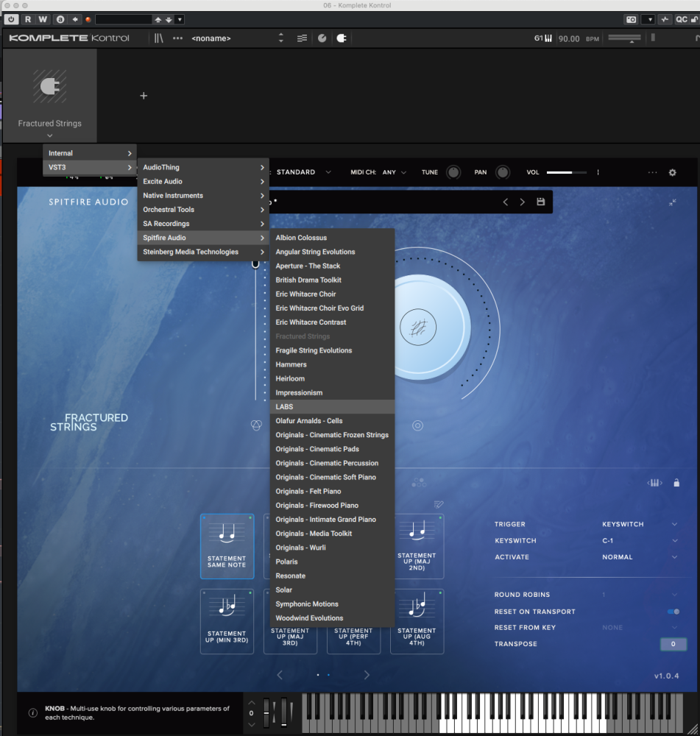
Task: Open the STANDARD mode dropdown
Action: click(304, 172)
